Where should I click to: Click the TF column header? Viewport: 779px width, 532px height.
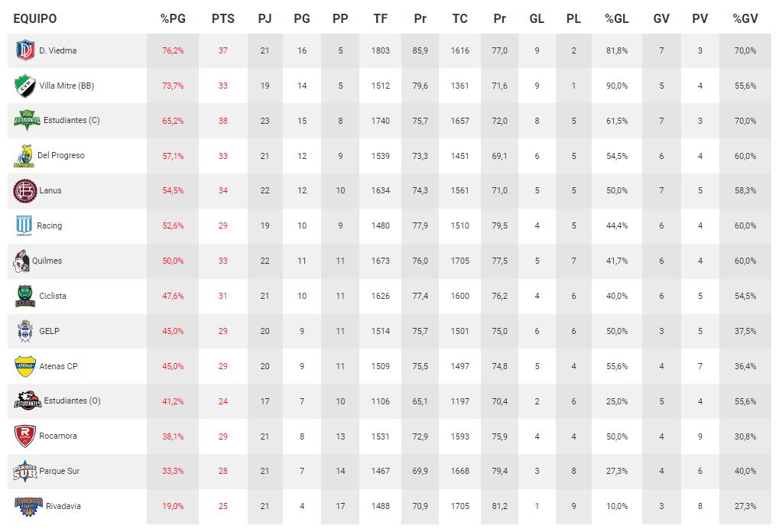[x=381, y=18]
